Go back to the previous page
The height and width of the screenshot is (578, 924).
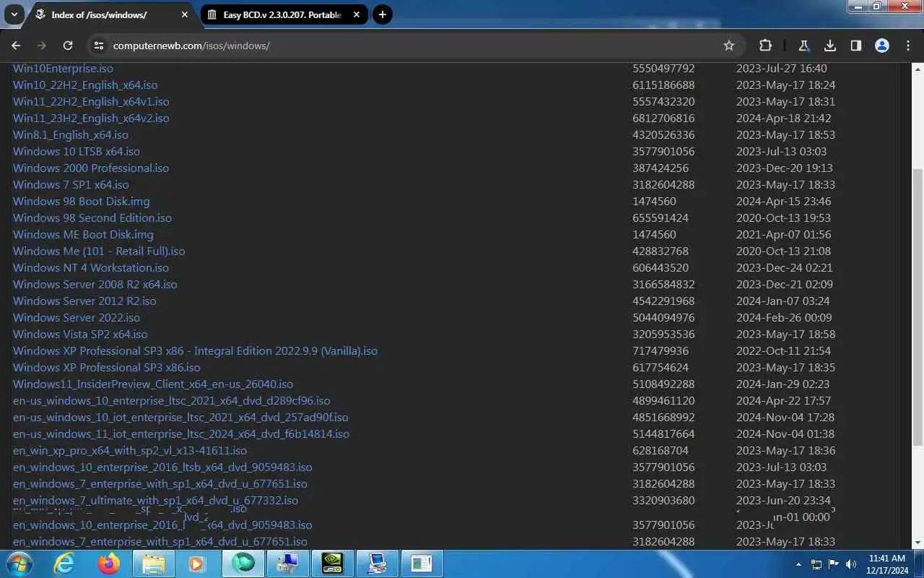click(x=16, y=46)
